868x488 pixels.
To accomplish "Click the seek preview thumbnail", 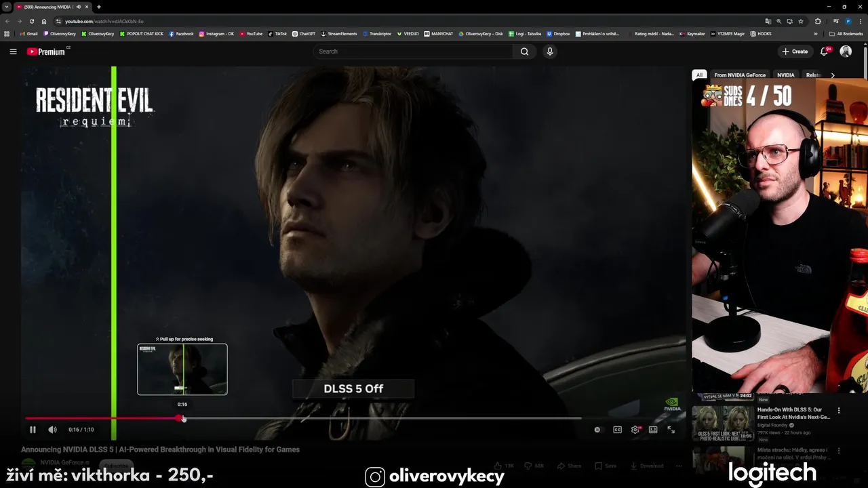I will click(x=182, y=369).
